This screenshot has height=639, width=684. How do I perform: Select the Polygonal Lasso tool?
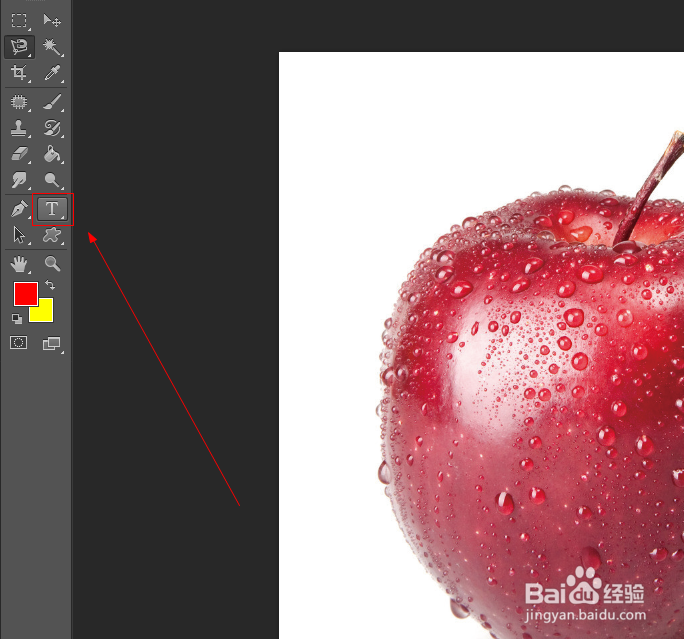point(19,47)
